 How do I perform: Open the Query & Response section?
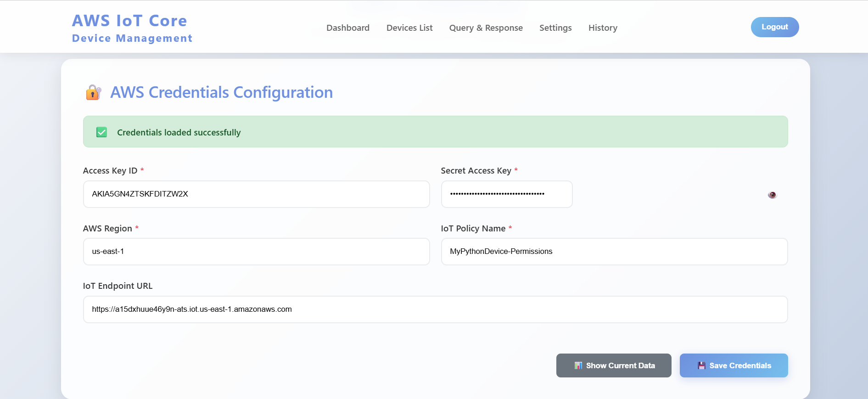click(486, 28)
